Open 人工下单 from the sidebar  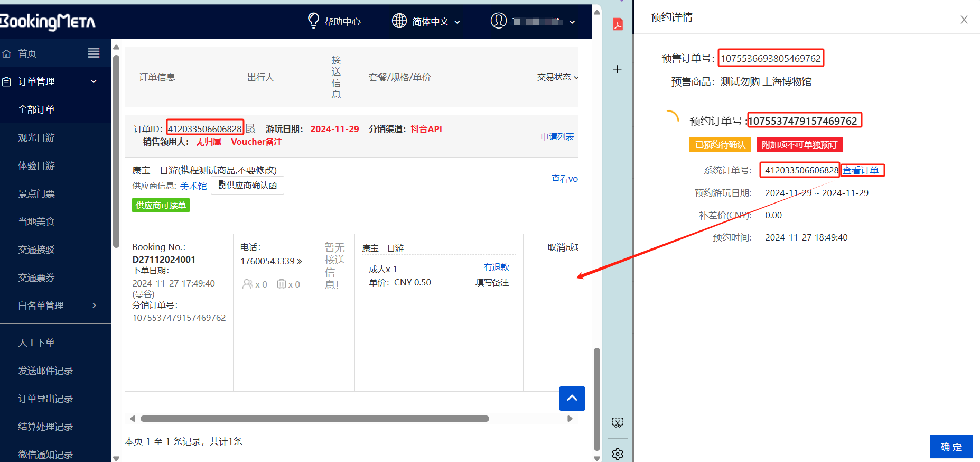[x=36, y=343]
